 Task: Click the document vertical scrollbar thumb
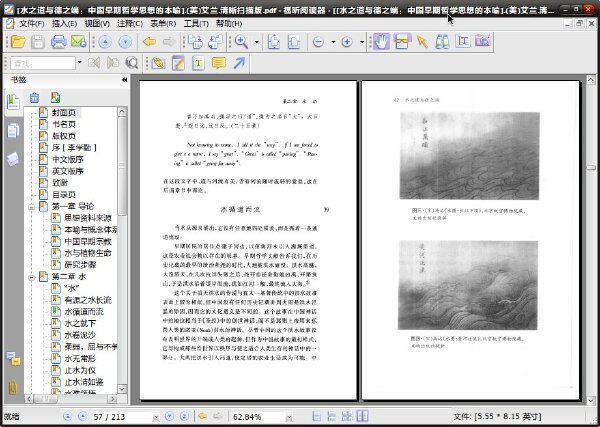point(591,167)
